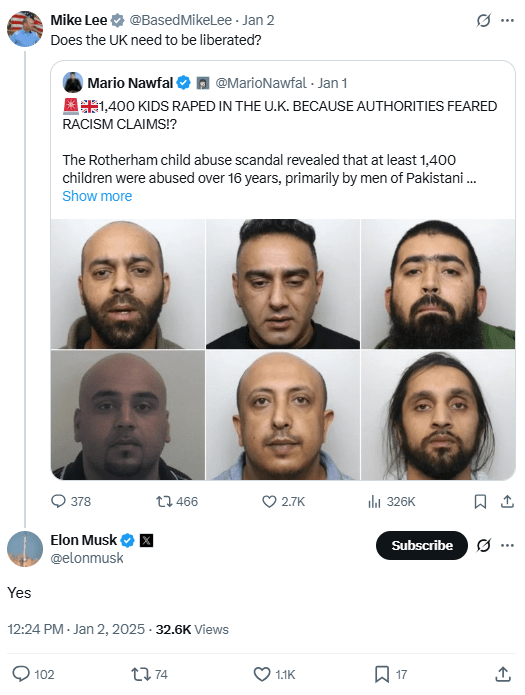525x695 pixels.
Task: Open Mike Lee's profile avatar
Action: point(25,29)
